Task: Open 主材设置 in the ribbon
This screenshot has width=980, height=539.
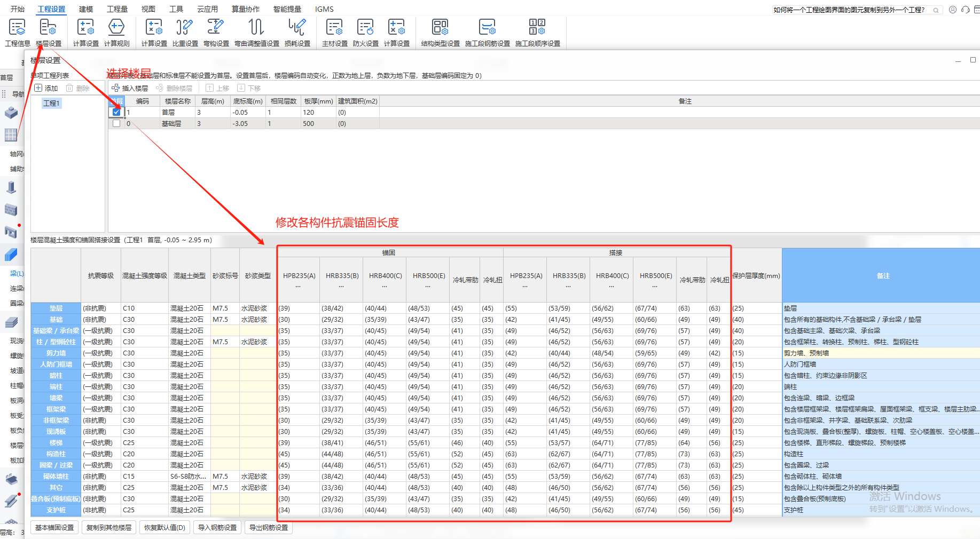Action: click(335, 33)
